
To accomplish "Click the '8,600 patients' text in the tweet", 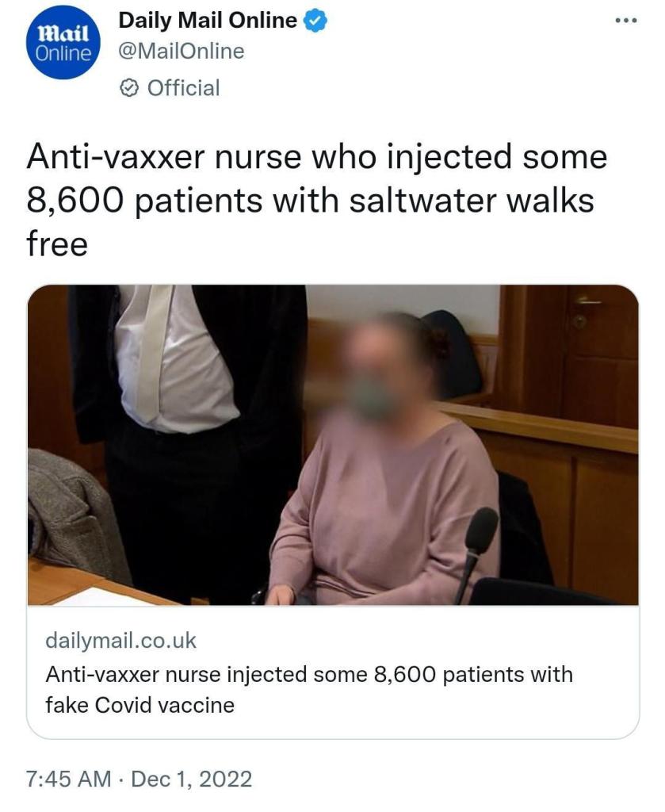I will (x=144, y=201).
